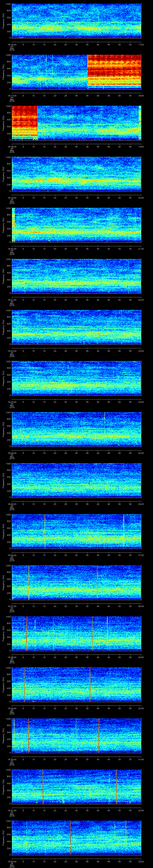153x868 pixels.
Task: Select the spectrogram panel starting at 18:23:00
Action: 76,378
